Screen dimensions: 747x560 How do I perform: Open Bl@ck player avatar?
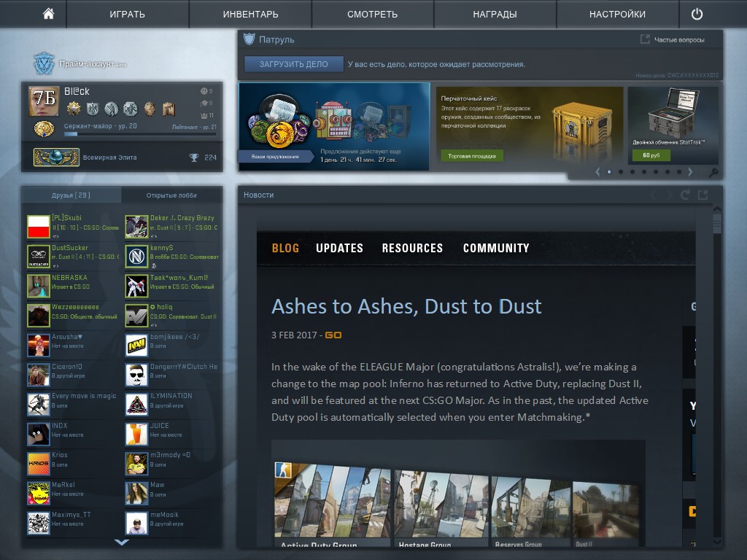click(44, 101)
